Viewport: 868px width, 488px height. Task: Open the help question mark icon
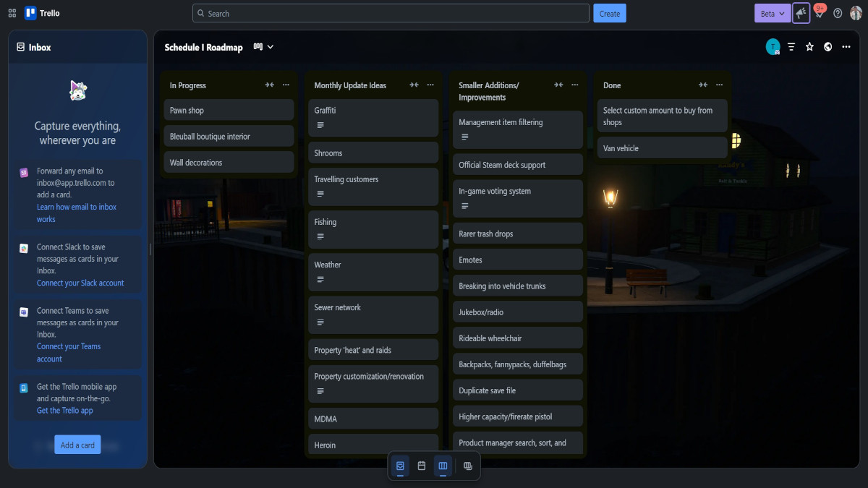click(838, 13)
